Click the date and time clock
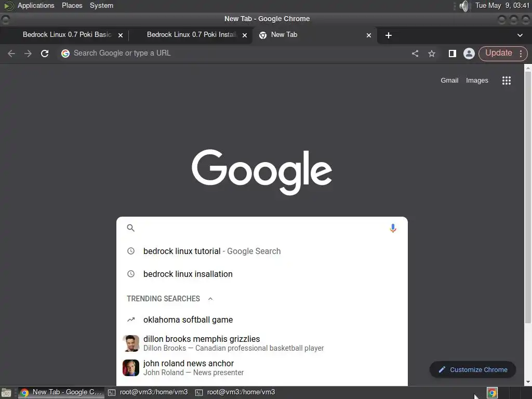The image size is (532, 399). click(x=502, y=5)
